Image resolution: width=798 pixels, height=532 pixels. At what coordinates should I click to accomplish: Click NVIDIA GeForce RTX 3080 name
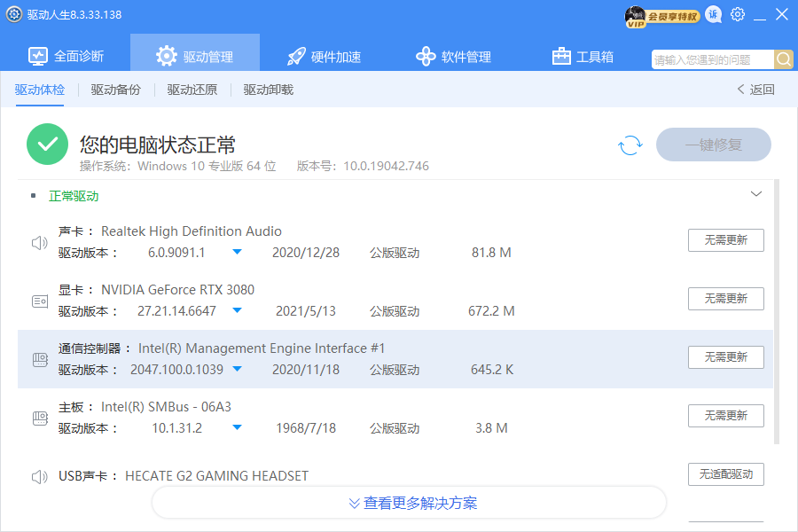177,290
